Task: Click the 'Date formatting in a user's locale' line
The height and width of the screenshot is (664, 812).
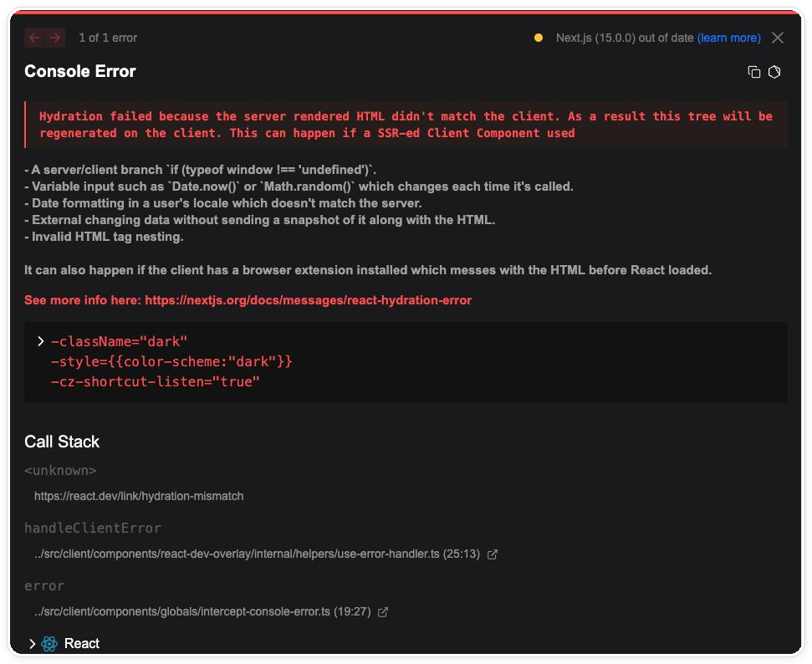Action: pyautogui.click(x=223, y=203)
